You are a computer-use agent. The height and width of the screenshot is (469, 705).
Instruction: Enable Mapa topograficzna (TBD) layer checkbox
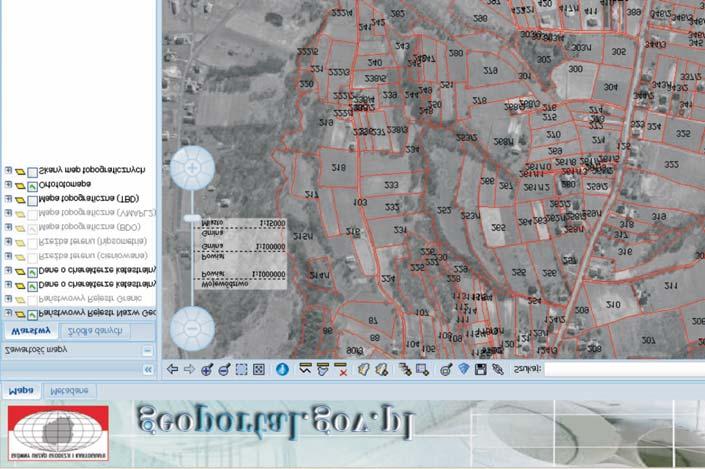(x=32, y=201)
